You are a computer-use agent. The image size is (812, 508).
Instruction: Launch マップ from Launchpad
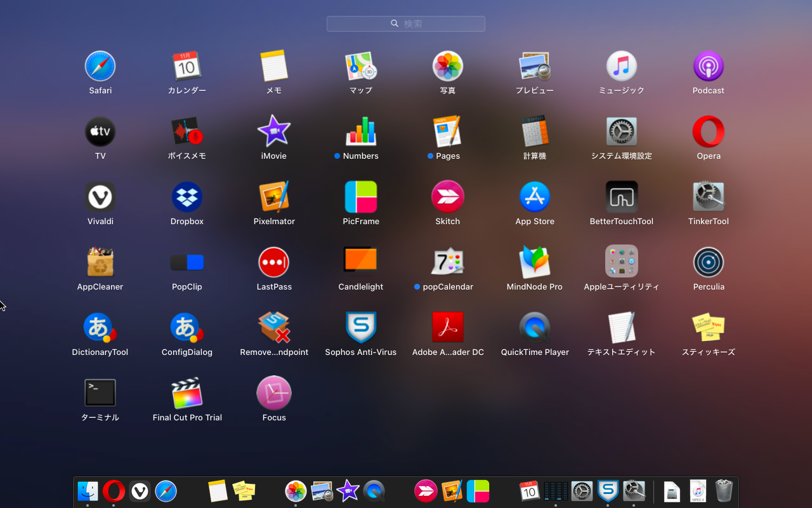click(361, 66)
